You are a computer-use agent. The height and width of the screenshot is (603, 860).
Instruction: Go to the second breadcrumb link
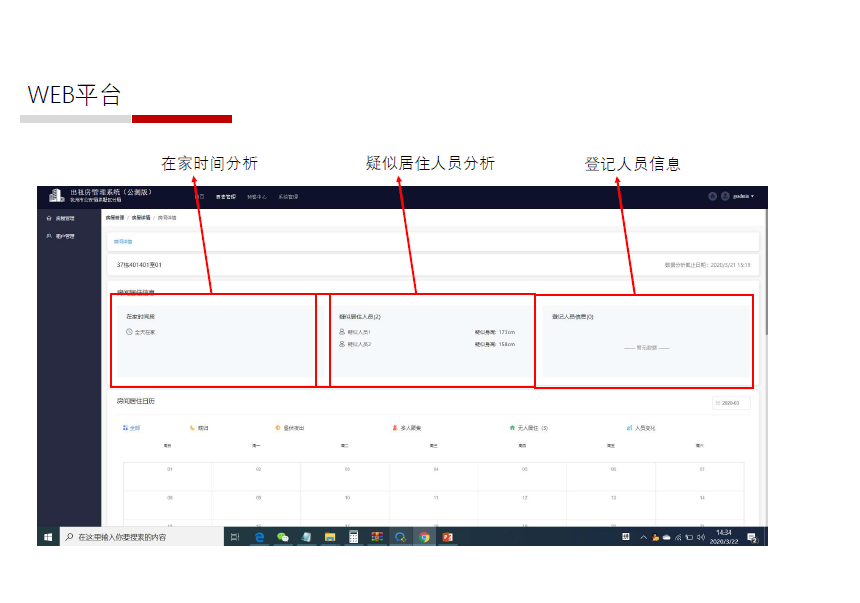141,218
